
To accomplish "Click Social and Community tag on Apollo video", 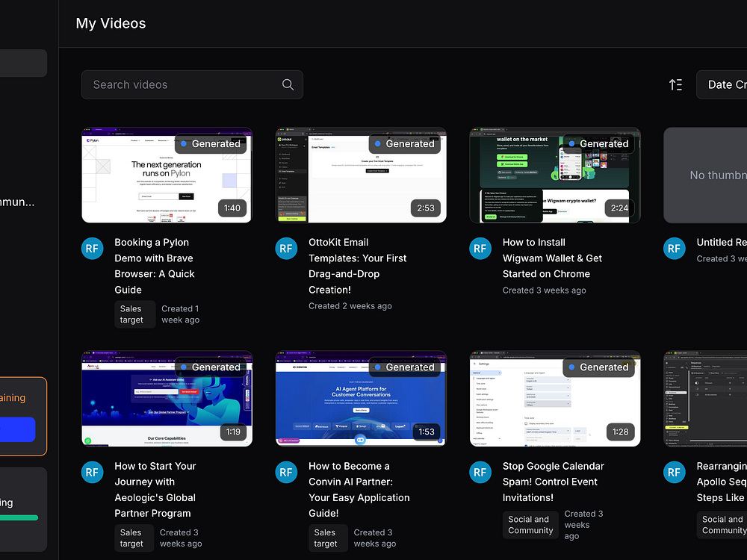I will click(722, 525).
